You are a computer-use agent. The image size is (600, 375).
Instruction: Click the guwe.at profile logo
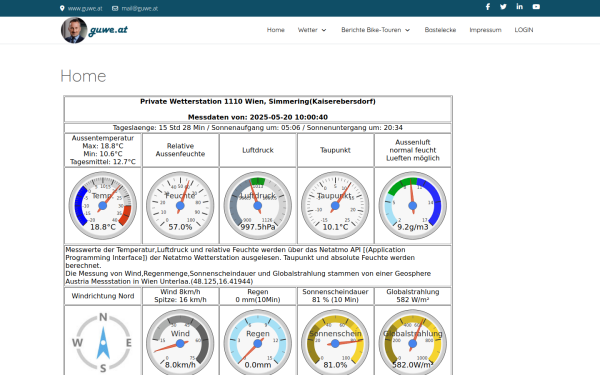95,30
